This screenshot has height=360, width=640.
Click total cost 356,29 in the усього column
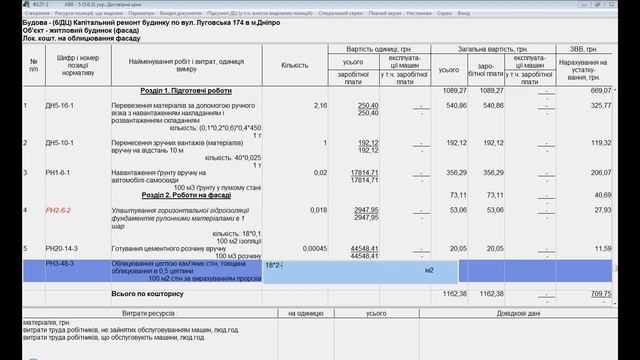tap(456, 173)
